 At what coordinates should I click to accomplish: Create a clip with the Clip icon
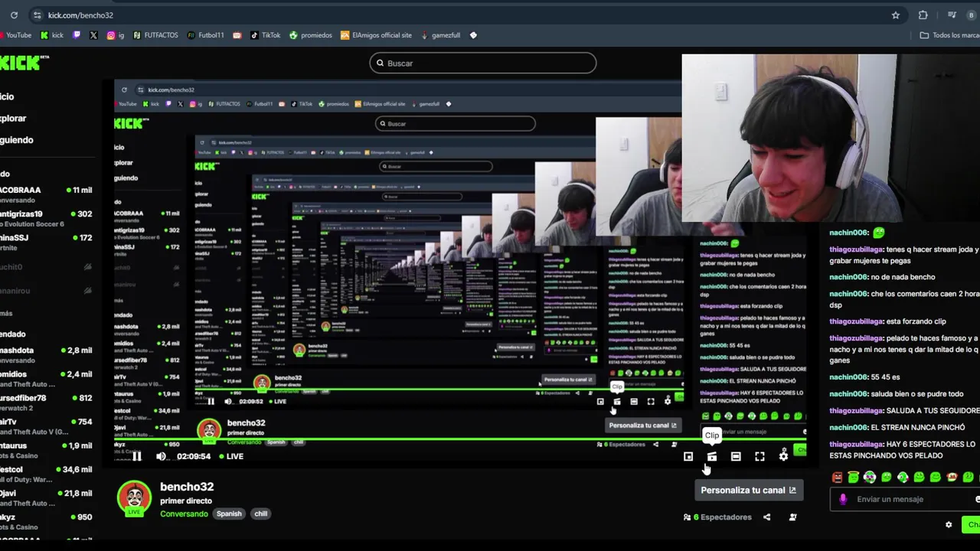712,457
